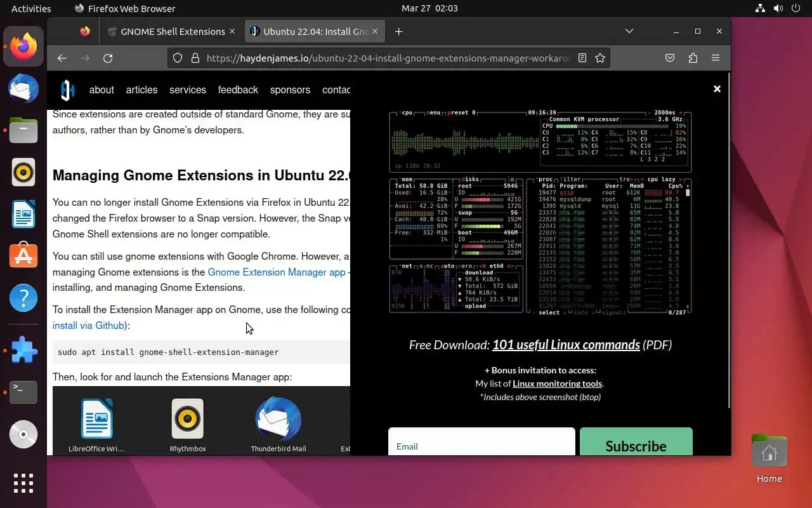Open the power icon in top bar

coord(796,8)
